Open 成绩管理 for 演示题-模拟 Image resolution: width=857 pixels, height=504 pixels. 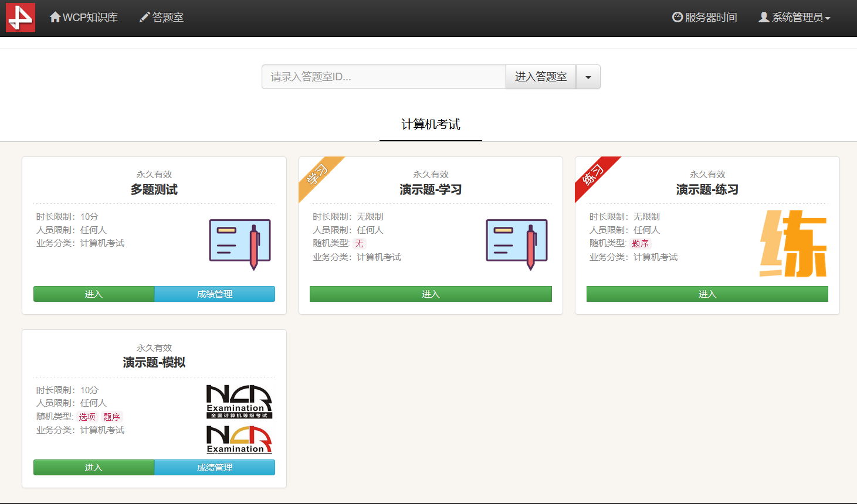(215, 468)
